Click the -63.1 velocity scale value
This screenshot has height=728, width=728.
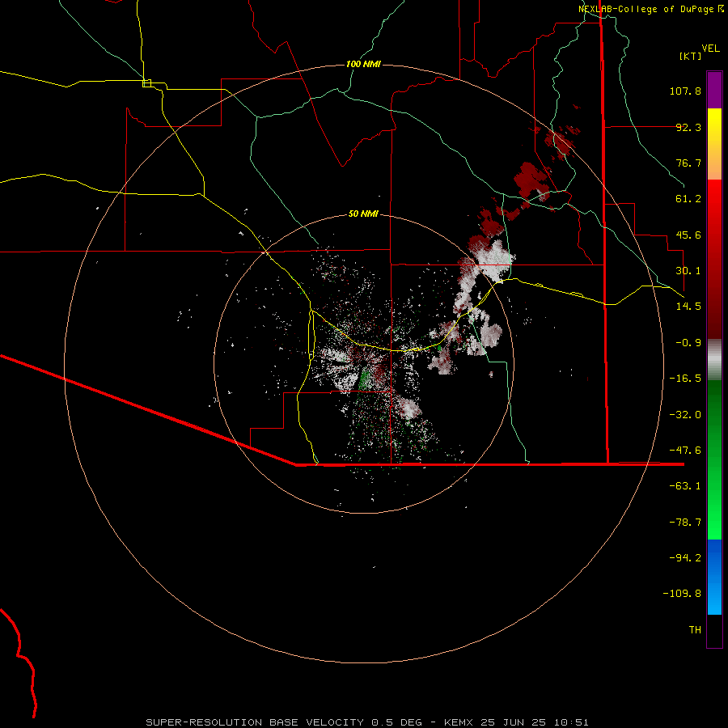(x=685, y=486)
